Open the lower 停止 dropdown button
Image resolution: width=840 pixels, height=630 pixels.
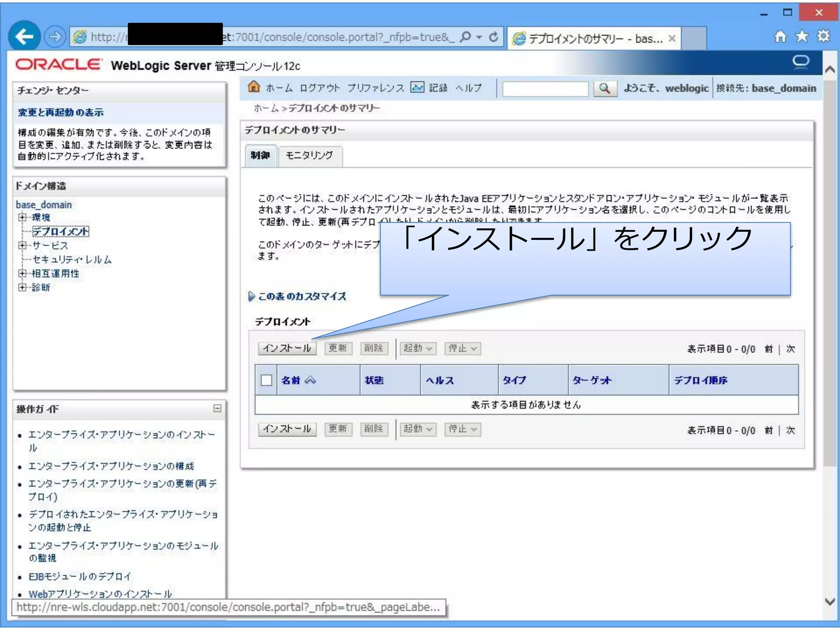[x=463, y=429]
